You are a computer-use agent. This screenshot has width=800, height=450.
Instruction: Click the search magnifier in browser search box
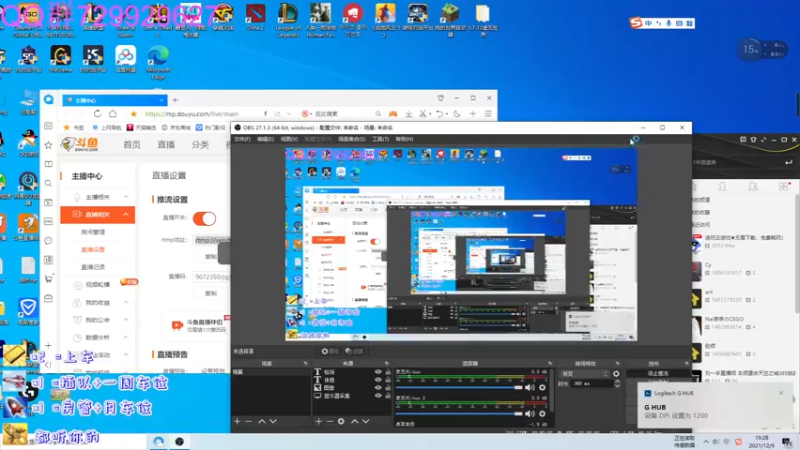pyautogui.click(x=378, y=114)
